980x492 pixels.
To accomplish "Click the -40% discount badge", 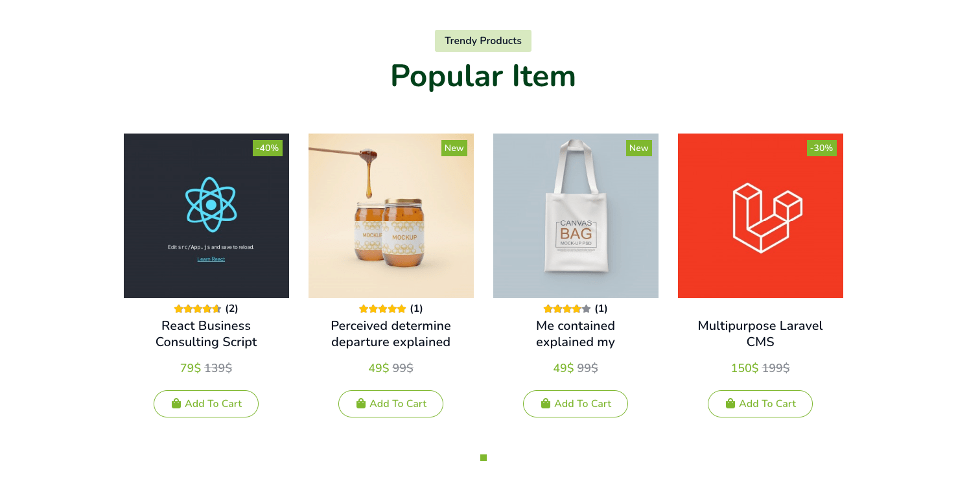I will click(x=267, y=148).
